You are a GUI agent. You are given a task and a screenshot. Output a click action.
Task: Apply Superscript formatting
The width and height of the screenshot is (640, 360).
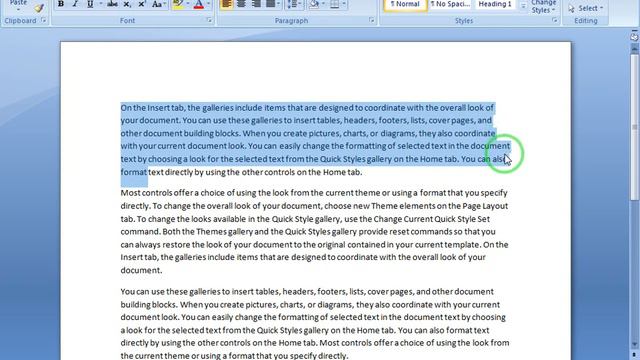click(x=142, y=4)
